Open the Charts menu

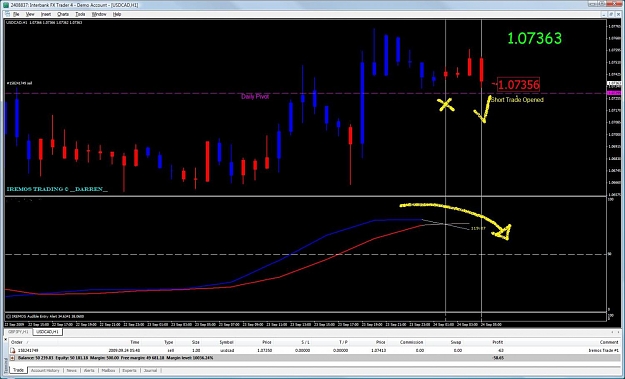[63, 14]
